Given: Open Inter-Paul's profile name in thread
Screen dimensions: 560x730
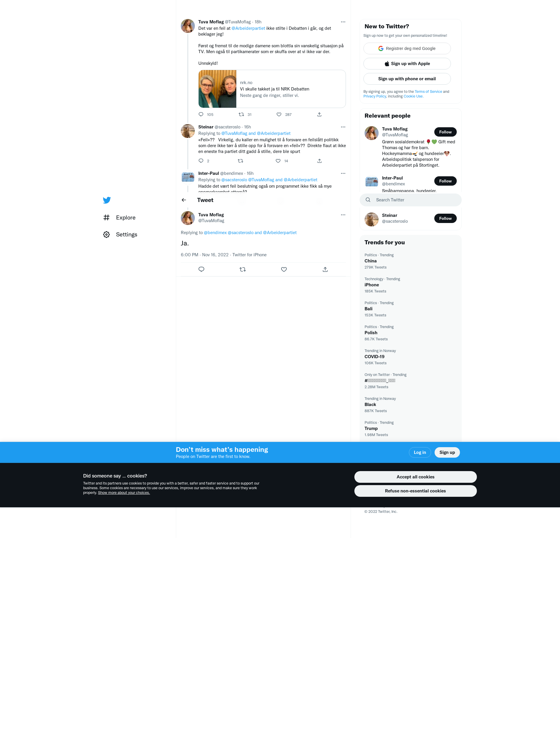Looking at the screenshot, I should tap(209, 173).
